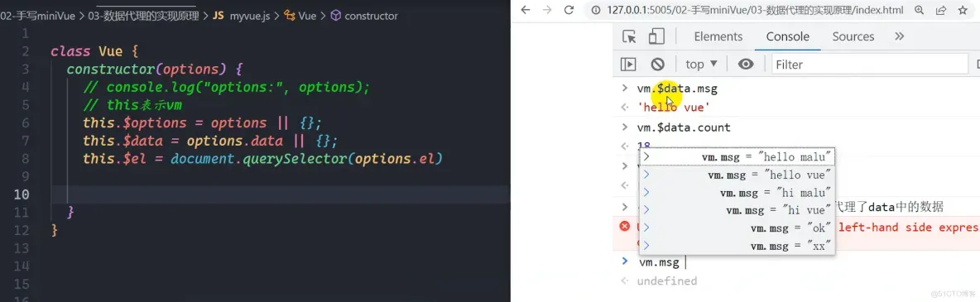Reload the page with refresh icon
Image resolution: width=980 pixels, height=302 pixels.
click(x=569, y=10)
